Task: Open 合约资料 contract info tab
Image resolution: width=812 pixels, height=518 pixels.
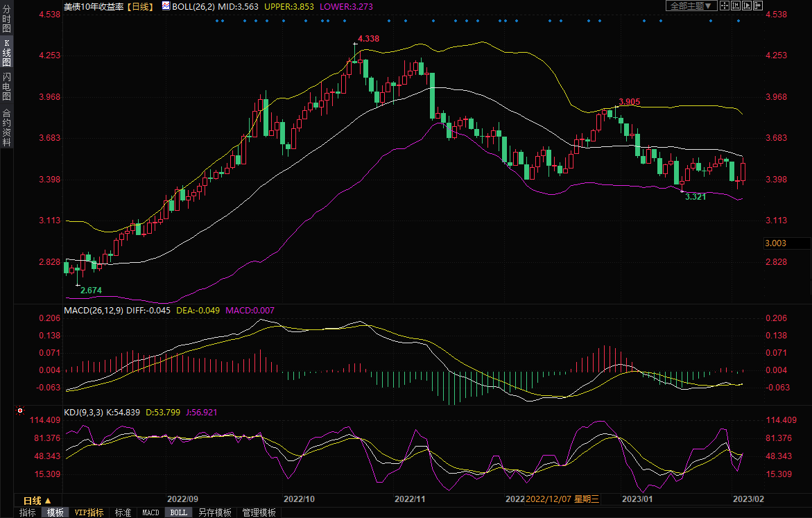Action: (6, 128)
